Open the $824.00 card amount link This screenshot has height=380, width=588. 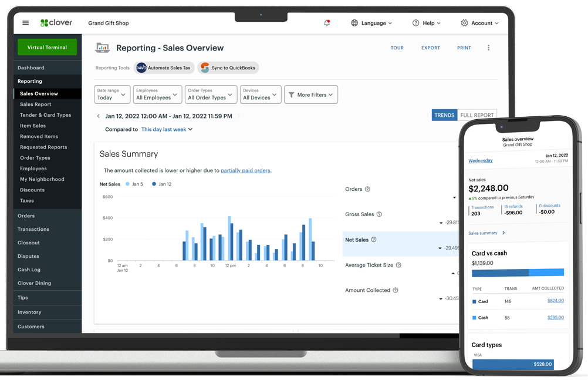(556, 300)
